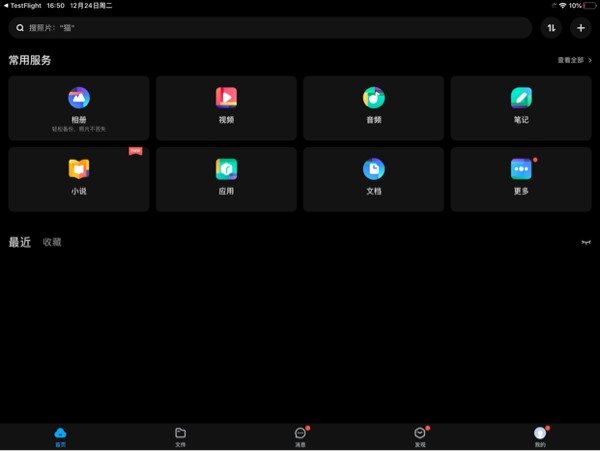Open the 相册 (Album) service
This screenshot has height=451, width=600.
tap(78, 108)
